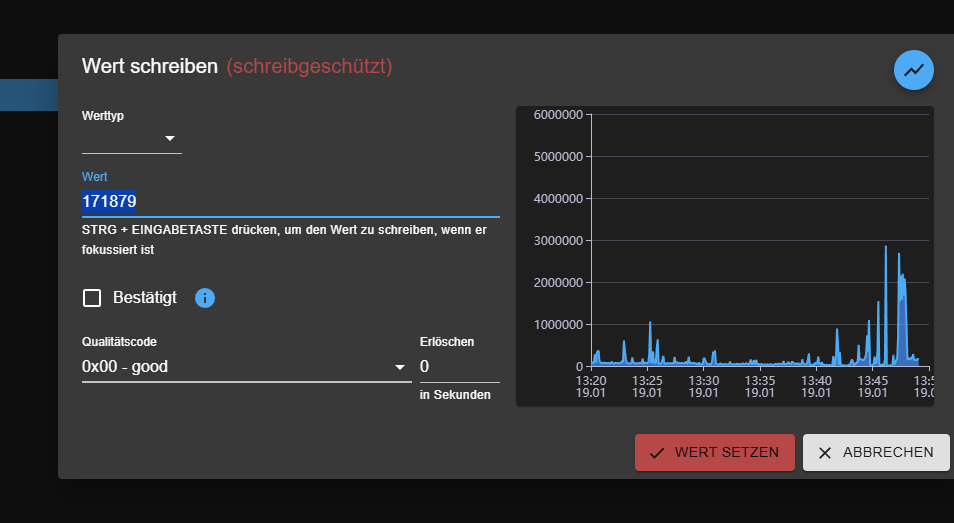
Task: Open the Bestätigt info icon
Action: pyautogui.click(x=205, y=298)
